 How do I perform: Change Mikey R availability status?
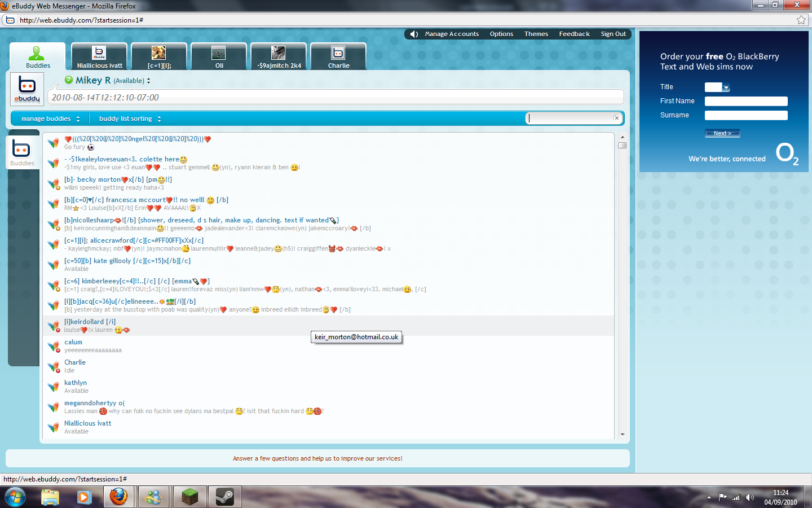132,81
